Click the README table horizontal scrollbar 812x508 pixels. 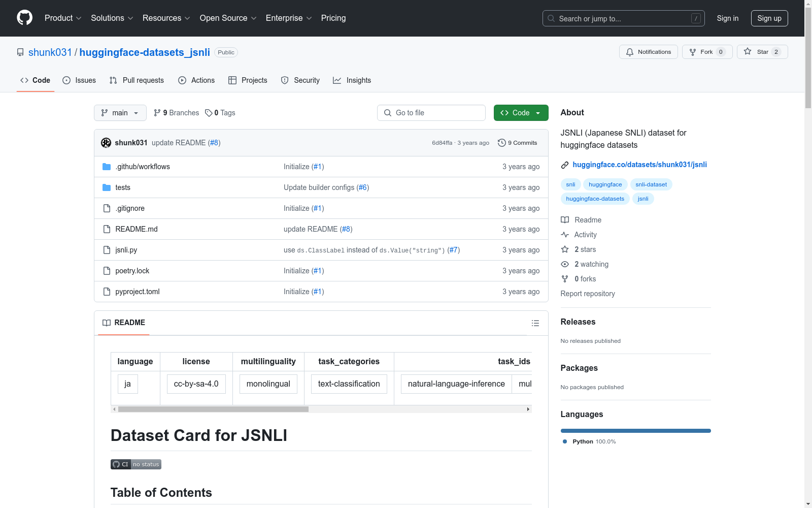(x=213, y=409)
